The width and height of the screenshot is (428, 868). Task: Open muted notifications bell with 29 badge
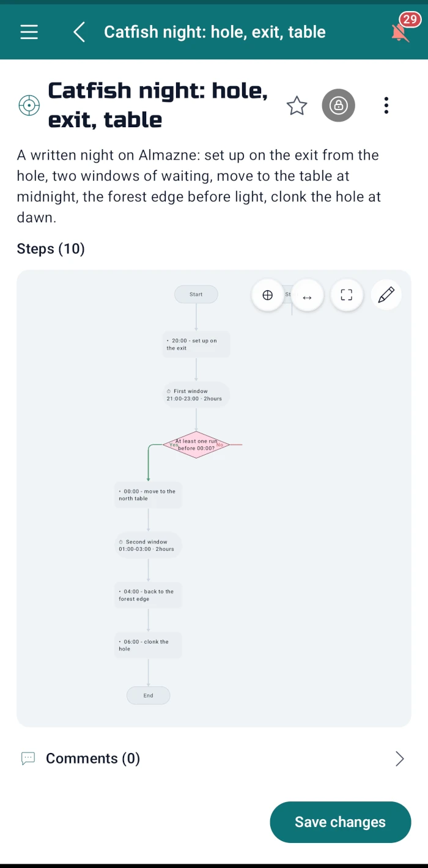402,31
